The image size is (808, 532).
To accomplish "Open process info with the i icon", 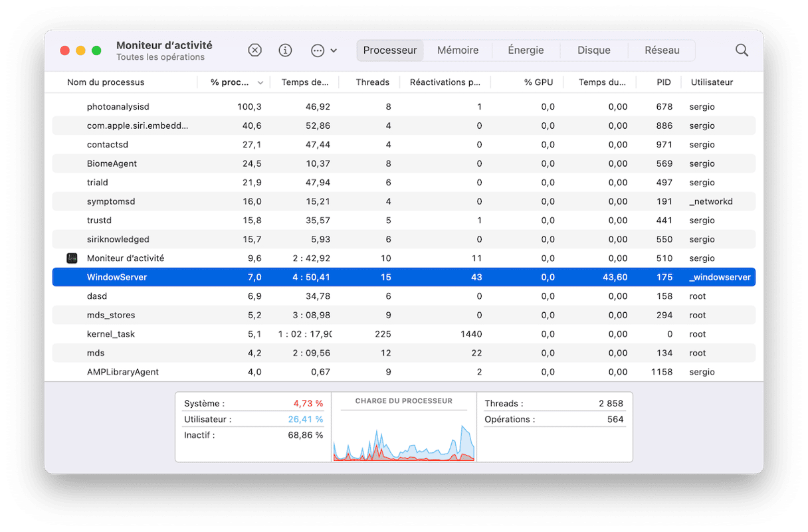I will pyautogui.click(x=285, y=50).
